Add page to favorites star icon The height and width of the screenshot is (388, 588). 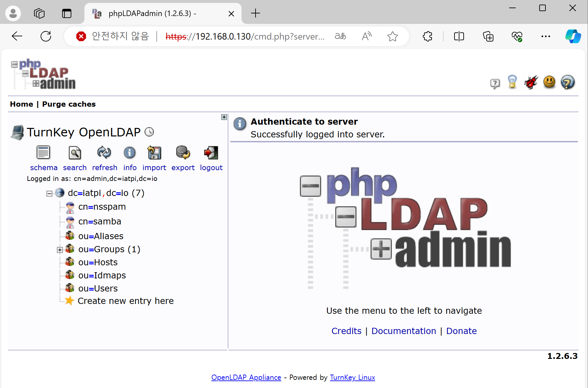point(392,36)
